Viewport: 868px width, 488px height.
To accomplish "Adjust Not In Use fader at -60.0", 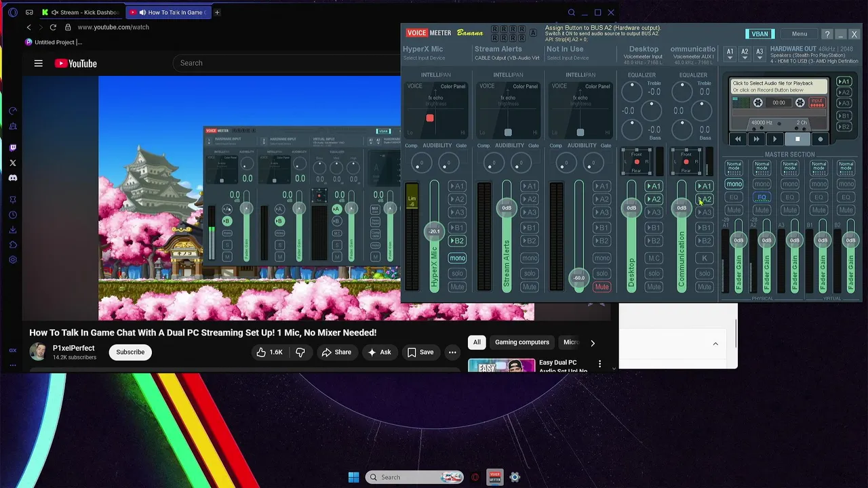I will click(x=579, y=278).
